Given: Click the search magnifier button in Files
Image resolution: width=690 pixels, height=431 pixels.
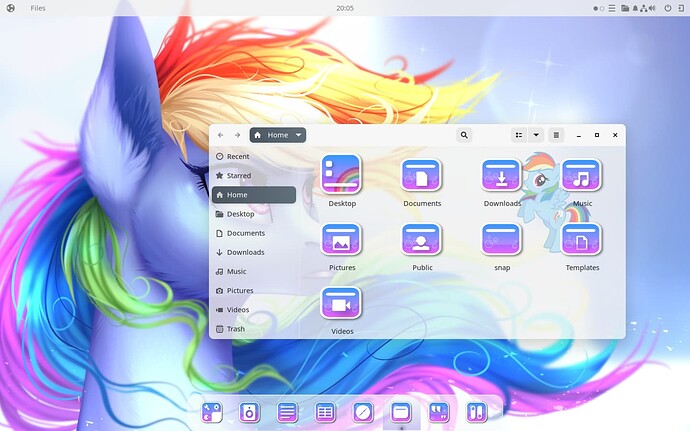Looking at the screenshot, I should 464,135.
